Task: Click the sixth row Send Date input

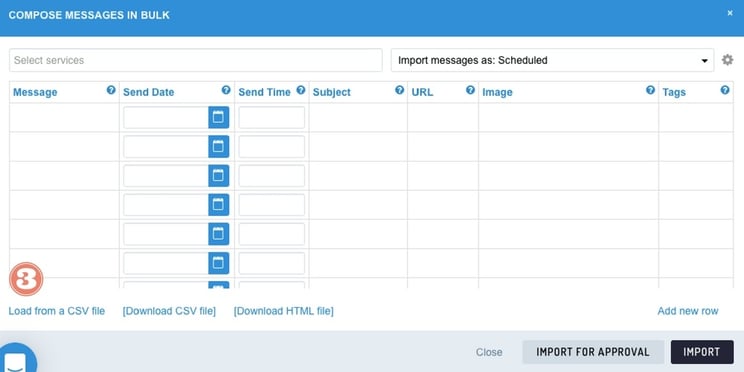Action: click(x=166, y=263)
